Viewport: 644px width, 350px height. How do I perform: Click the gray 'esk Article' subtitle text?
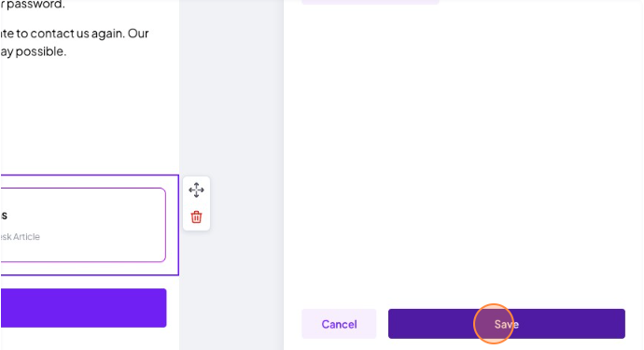20,237
